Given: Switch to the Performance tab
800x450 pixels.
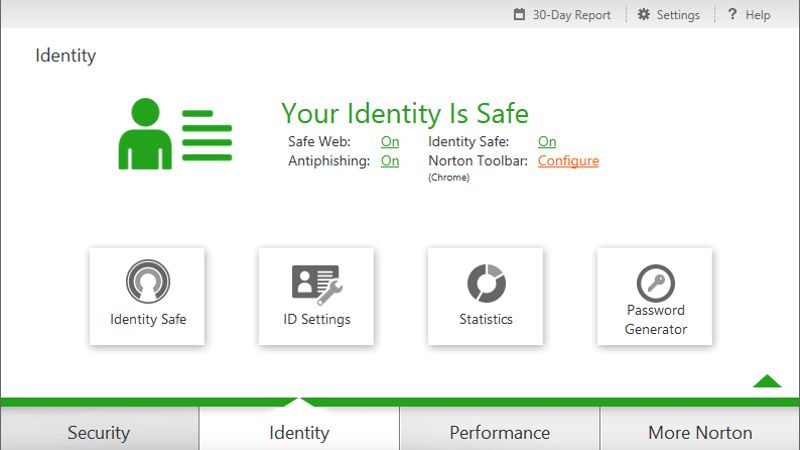Looking at the screenshot, I should click(x=499, y=429).
